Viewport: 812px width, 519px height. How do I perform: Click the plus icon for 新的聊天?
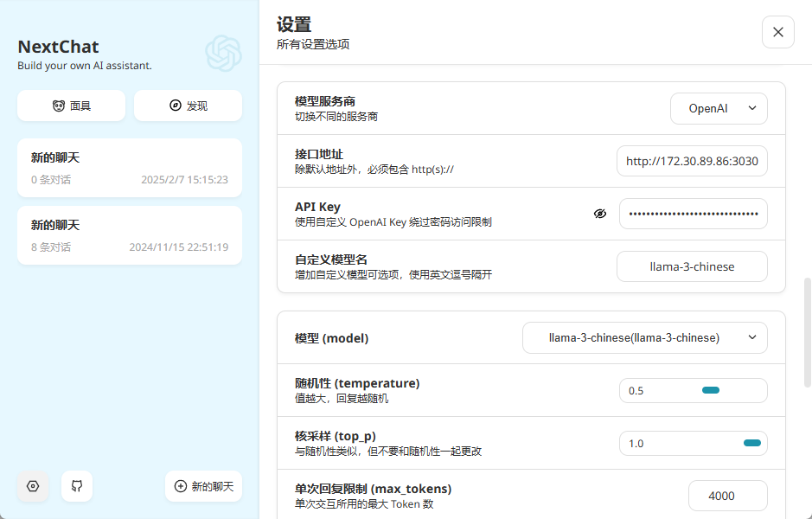[x=180, y=486]
